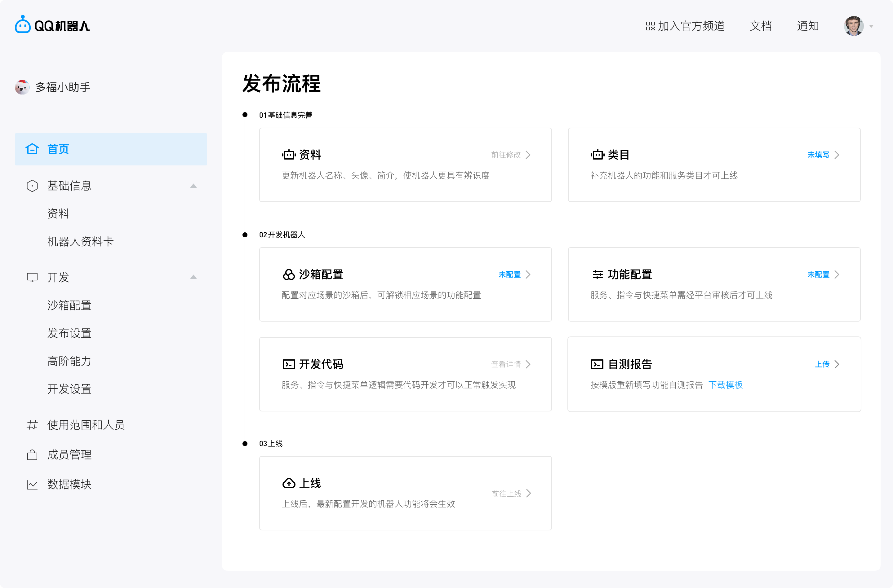This screenshot has height=588, width=893.
Task: Collapse the 基础信息 sidebar section
Action: pyautogui.click(x=193, y=186)
